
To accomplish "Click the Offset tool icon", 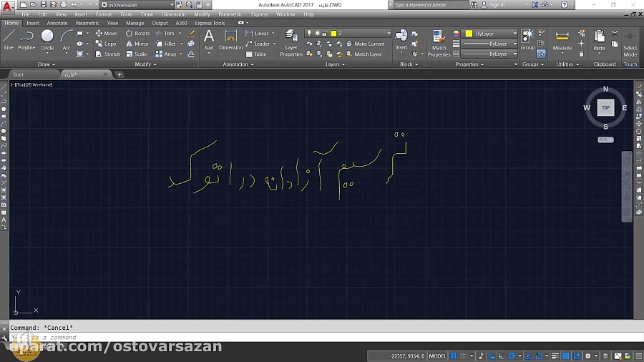I will 191,54.
